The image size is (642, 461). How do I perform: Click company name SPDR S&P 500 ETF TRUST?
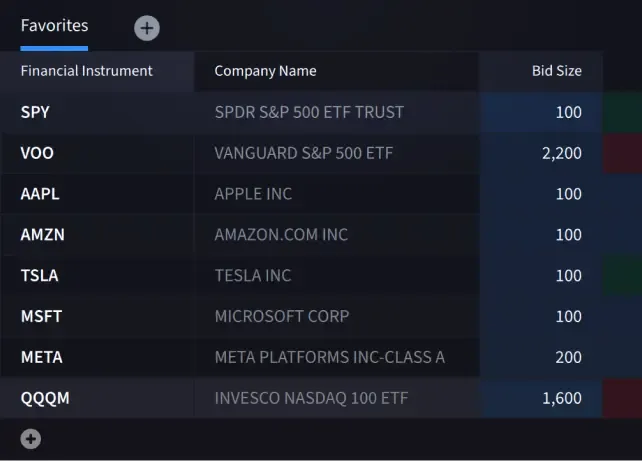309,112
